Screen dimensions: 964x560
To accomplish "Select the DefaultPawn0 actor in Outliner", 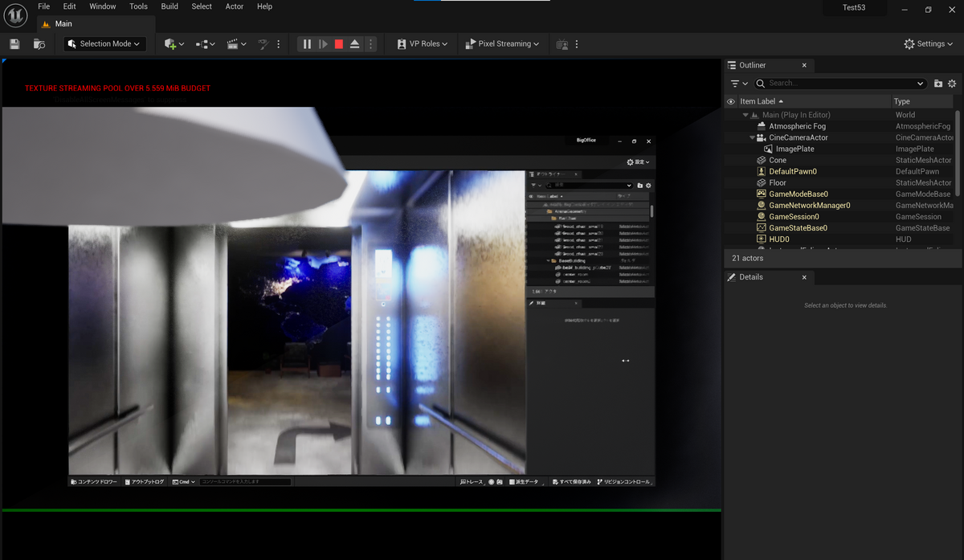I will click(792, 171).
